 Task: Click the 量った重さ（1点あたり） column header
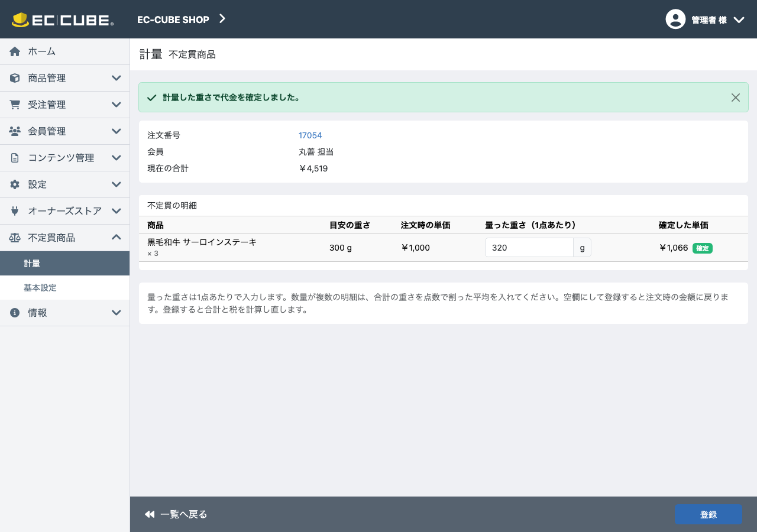530,225
